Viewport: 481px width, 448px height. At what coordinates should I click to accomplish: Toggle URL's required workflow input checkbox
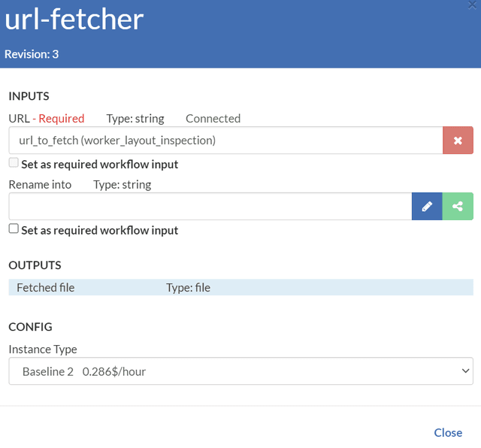click(14, 163)
